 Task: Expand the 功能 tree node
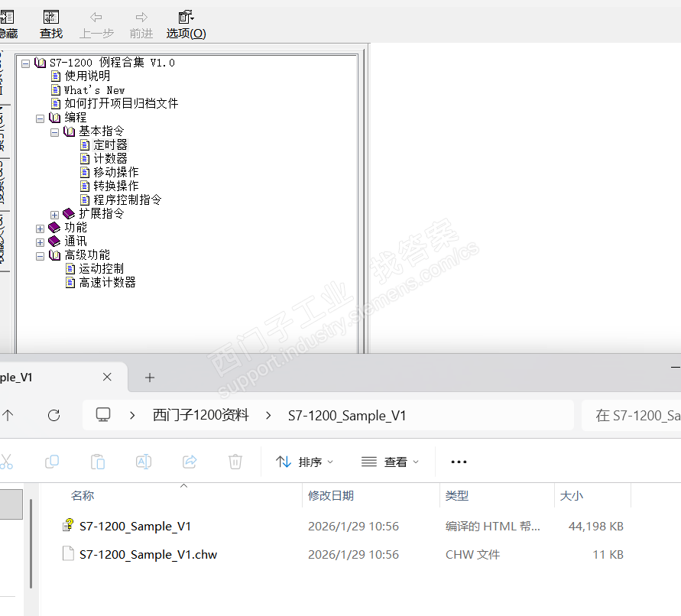pos(40,229)
